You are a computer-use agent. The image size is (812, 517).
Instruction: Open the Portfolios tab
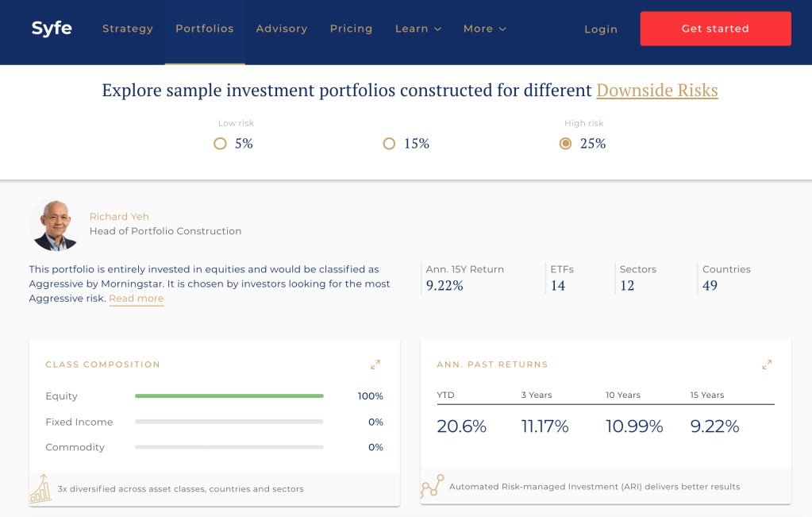pyautogui.click(x=205, y=29)
